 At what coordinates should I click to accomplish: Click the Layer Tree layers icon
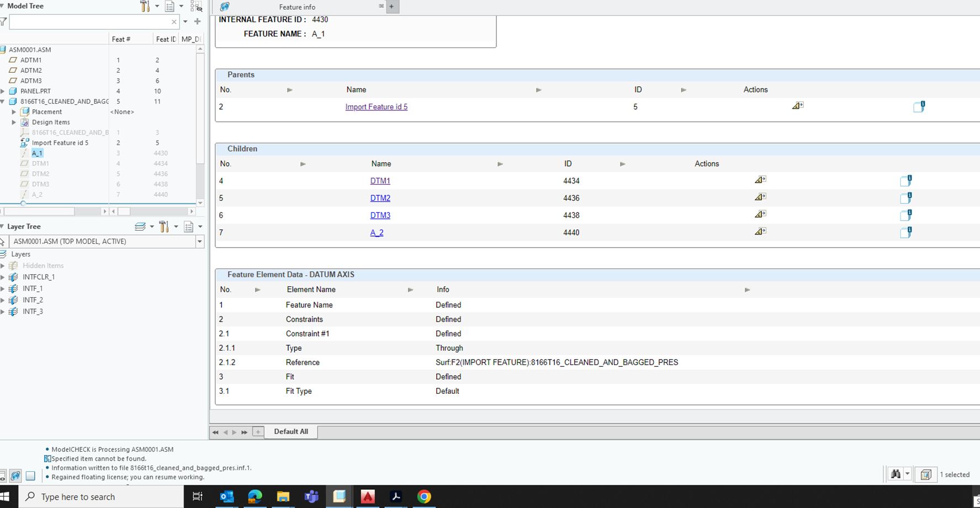(140, 227)
